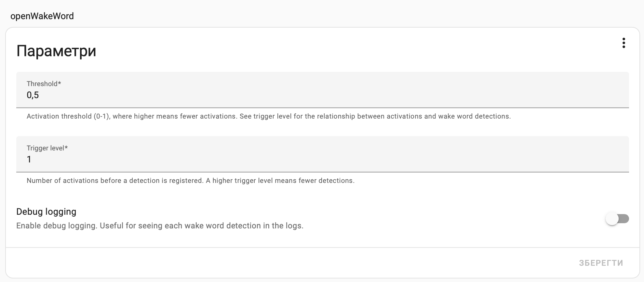Image resolution: width=644 pixels, height=282 pixels.
Task: Click the Activation threshold helper text
Action: click(268, 116)
